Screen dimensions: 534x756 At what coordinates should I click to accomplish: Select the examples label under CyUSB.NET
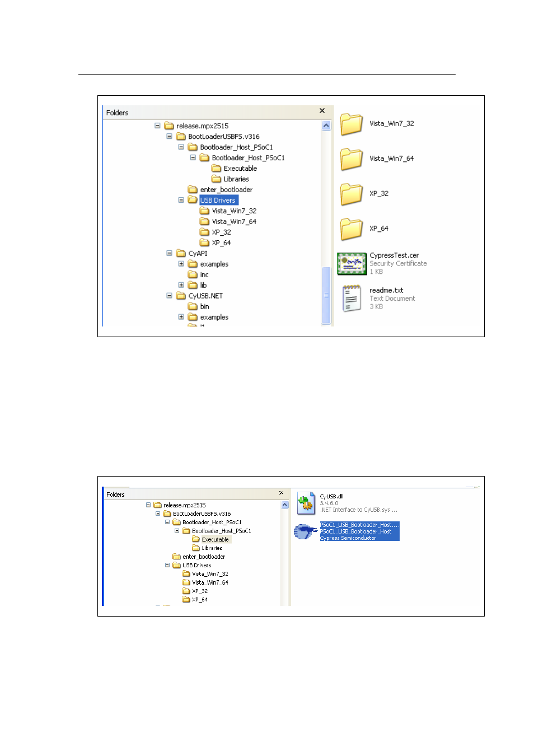point(214,318)
